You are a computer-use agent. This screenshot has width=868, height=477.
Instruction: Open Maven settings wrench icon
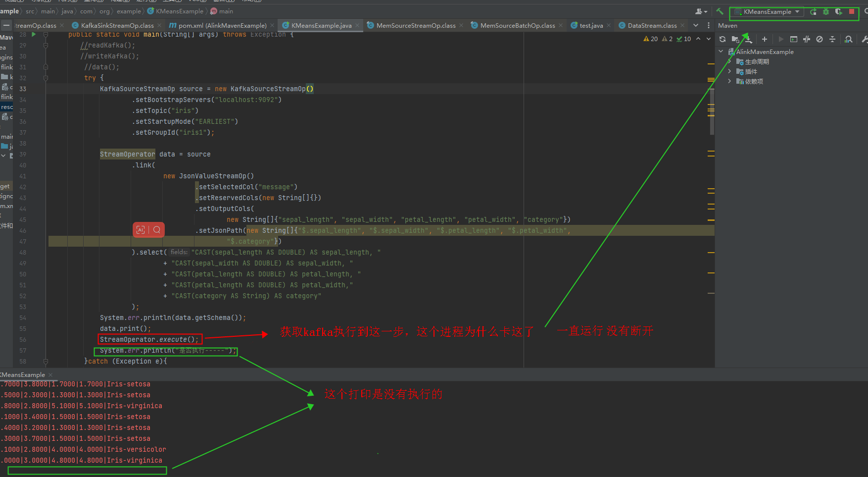point(864,39)
